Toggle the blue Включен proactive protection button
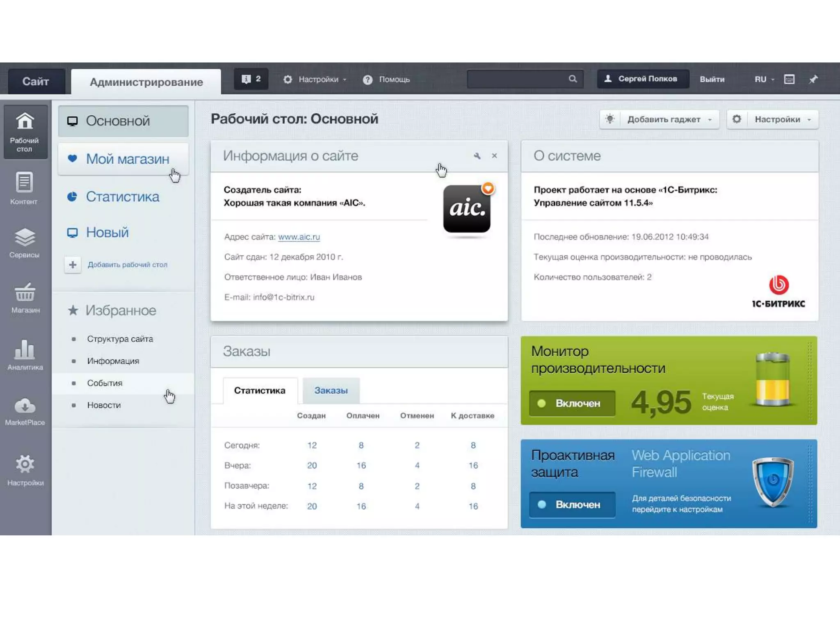The image size is (840, 630). coord(572,504)
